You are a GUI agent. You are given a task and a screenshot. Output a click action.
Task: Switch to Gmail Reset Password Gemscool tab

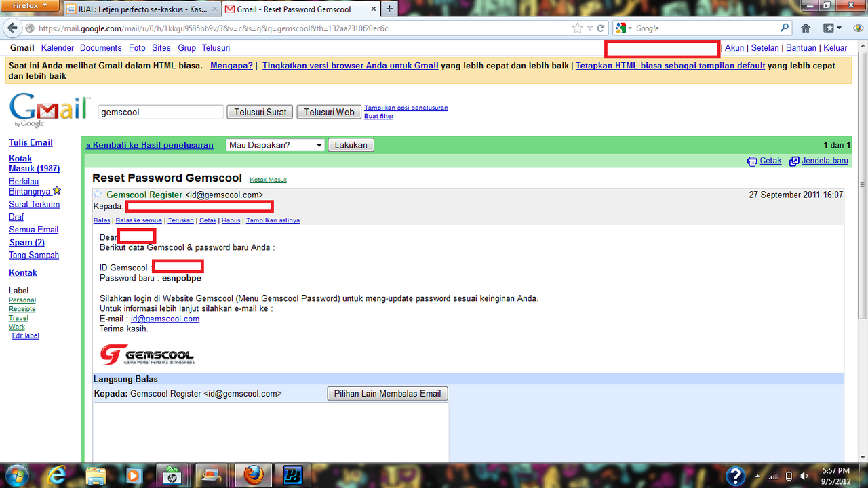click(x=301, y=9)
